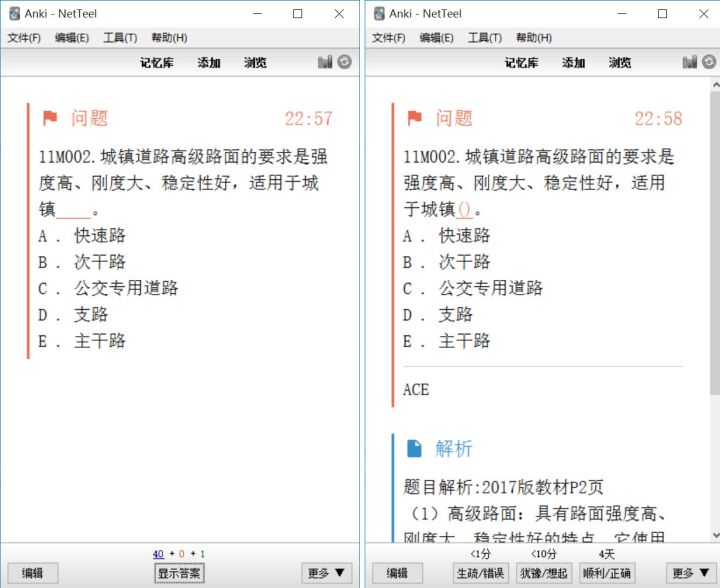This screenshot has width=720, height=588.
Task: Click 添加 in left window toolbar
Action: (x=209, y=62)
